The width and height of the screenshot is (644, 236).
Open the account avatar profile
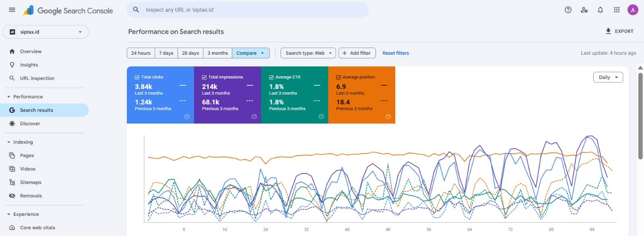633,10
